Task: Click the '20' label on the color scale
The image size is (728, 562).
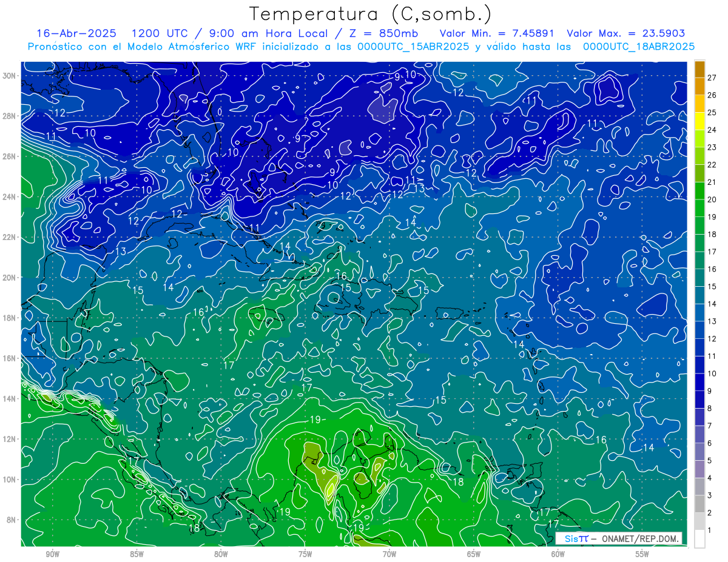Action: 712,199
